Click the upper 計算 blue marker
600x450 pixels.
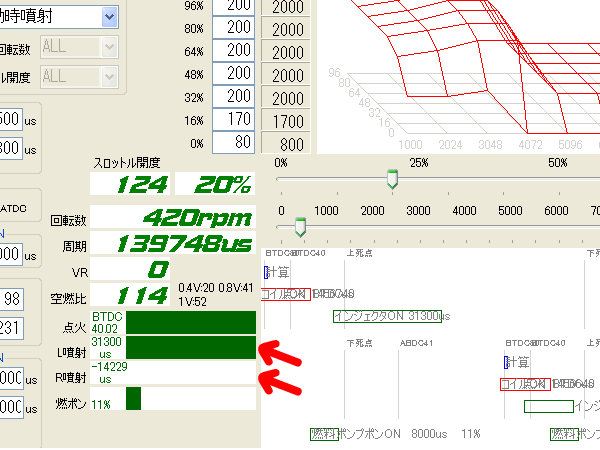[x=266, y=272]
